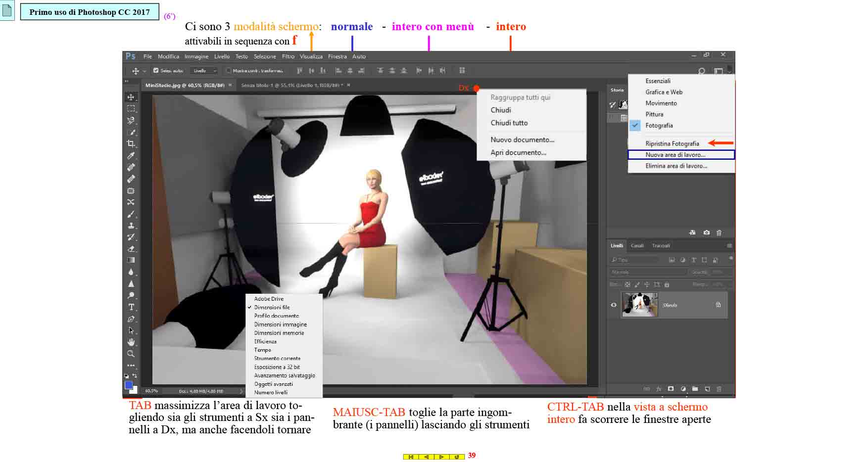Select the Crop tool
The image size is (868, 462).
131,144
